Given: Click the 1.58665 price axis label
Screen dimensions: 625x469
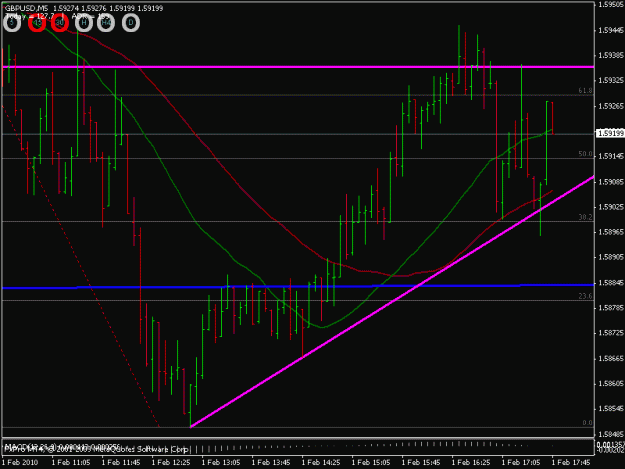Looking at the screenshot, I should pos(611,359).
